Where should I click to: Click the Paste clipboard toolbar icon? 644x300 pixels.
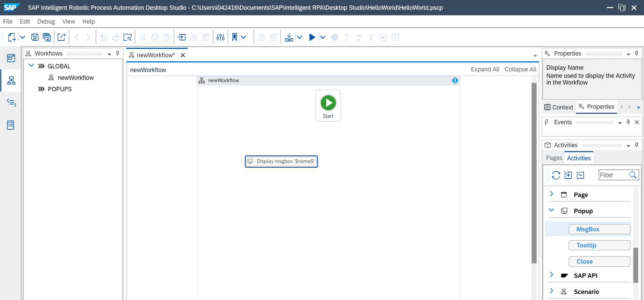(167, 37)
